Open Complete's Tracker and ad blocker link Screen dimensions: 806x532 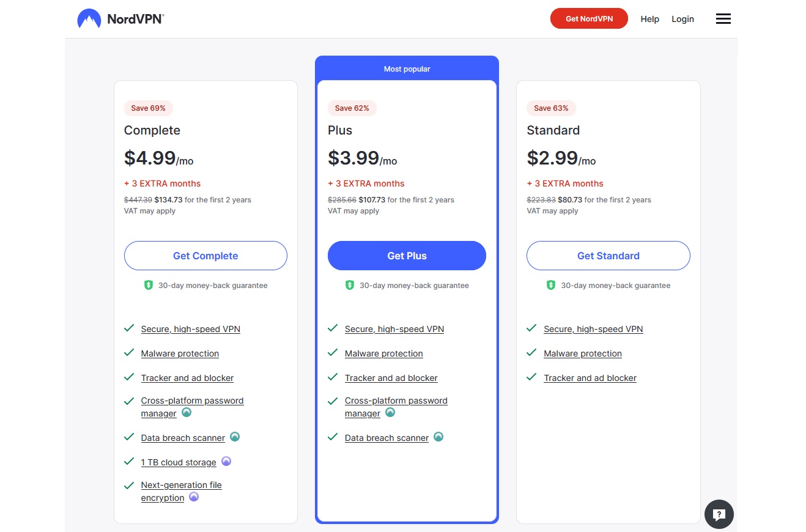click(187, 378)
